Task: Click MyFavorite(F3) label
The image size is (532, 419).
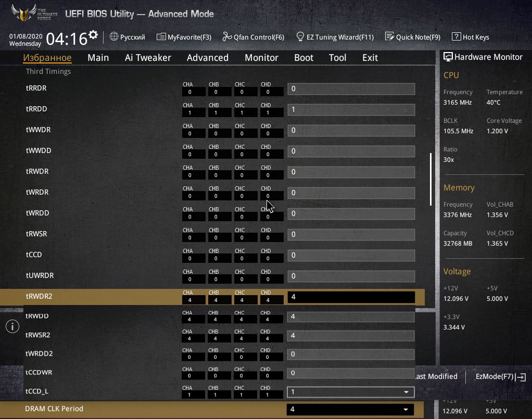Action: point(189,37)
